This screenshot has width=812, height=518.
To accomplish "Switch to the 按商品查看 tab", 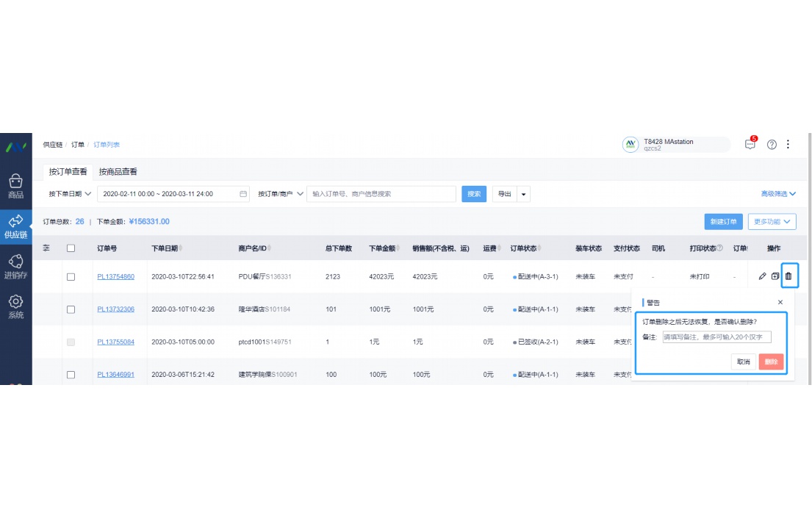I will [118, 172].
